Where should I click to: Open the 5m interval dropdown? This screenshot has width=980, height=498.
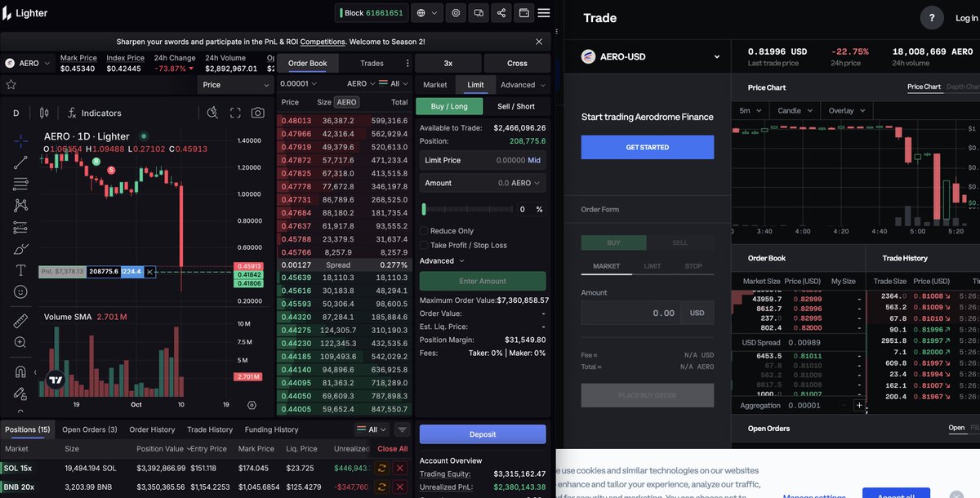(751, 110)
